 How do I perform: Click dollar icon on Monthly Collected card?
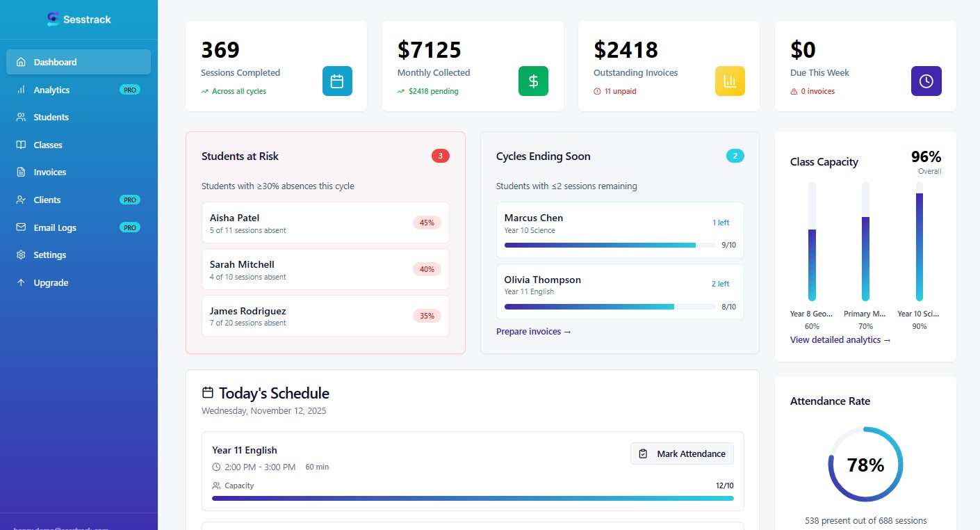(x=533, y=81)
